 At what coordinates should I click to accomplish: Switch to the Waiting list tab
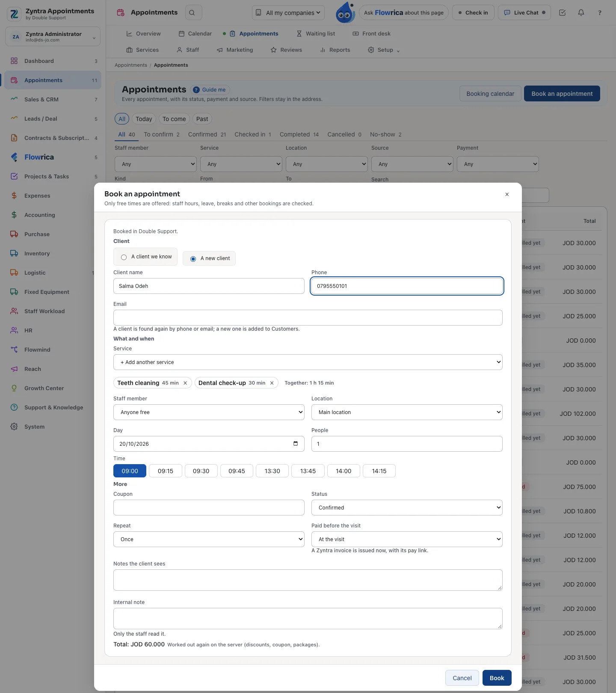316,33
